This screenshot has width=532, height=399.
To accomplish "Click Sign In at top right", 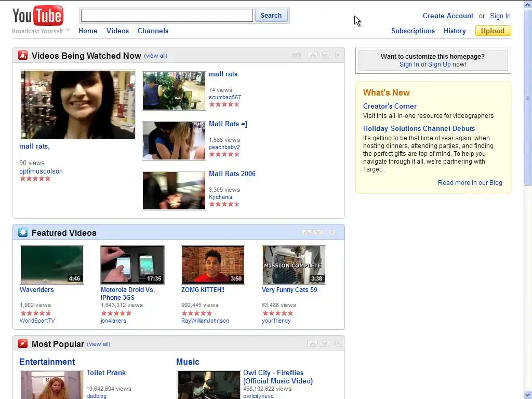I will point(500,16).
